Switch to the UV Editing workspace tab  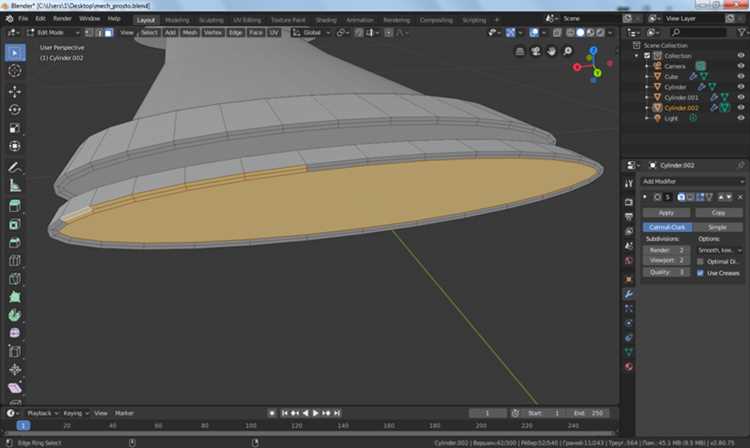247,20
